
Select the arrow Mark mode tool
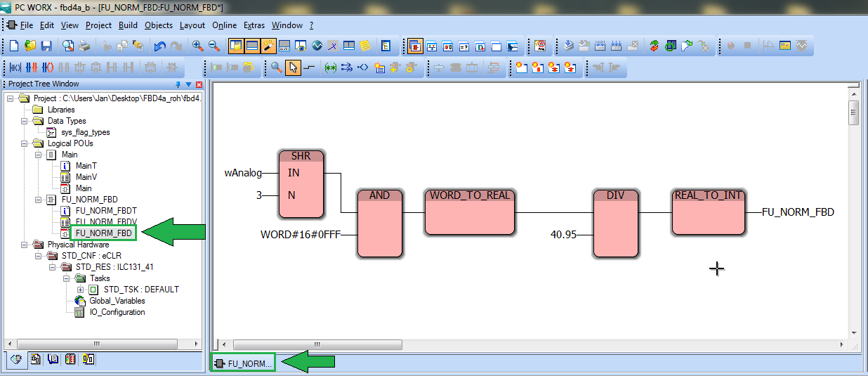pyautogui.click(x=293, y=68)
